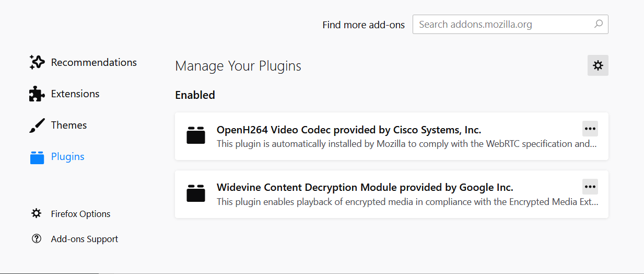This screenshot has height=274, width=644.
Task: Click the magnifier icon in search box
Action: tap(599, 24)
